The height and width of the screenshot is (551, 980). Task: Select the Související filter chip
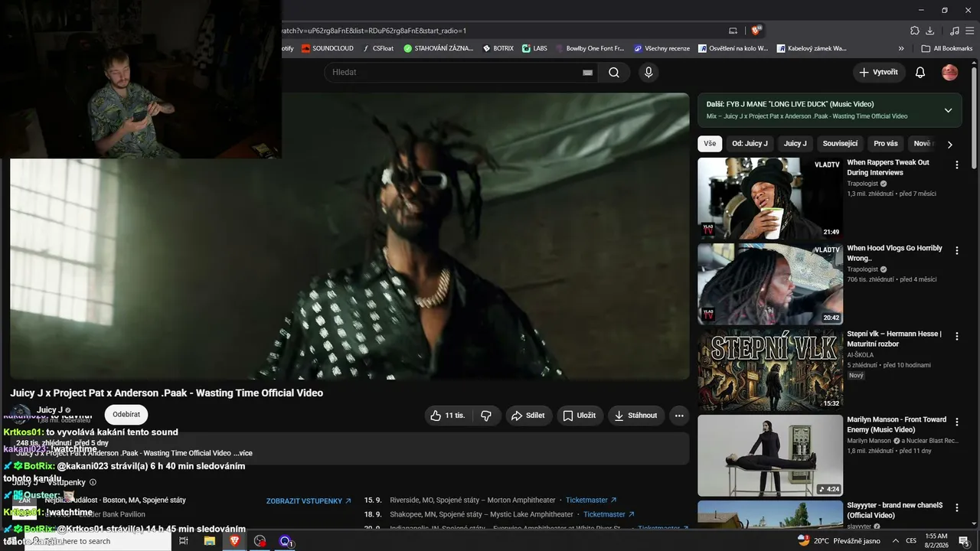coord(840,144)
